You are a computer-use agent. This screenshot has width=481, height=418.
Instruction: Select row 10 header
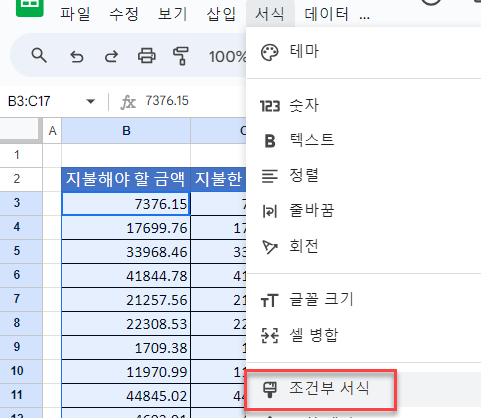coord(21,371)
